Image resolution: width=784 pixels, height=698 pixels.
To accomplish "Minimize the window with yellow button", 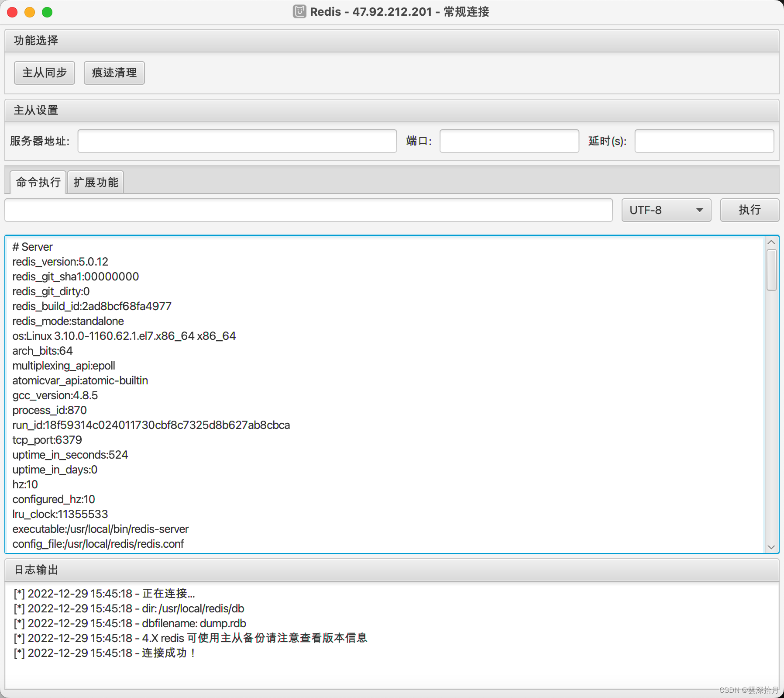I will pyautogui.click(x=30, y=12).
